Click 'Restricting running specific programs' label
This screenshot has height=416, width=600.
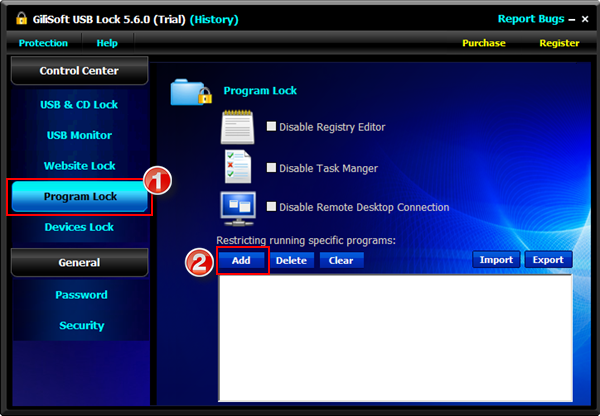click(x=306, y=240)
